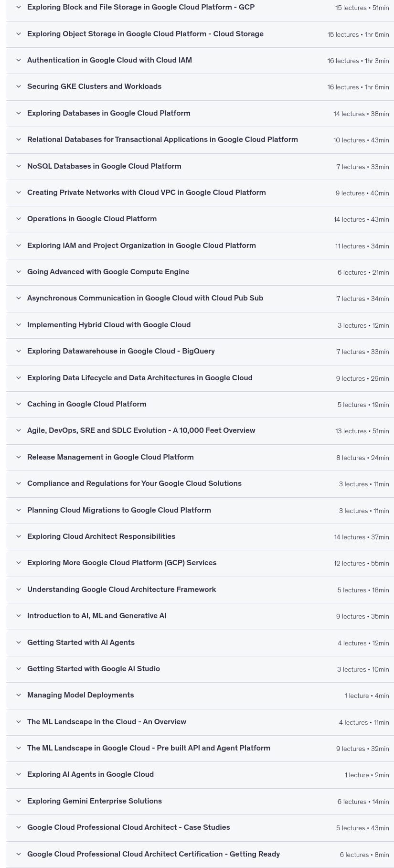Image resolution: width=394 pixels, height=868 pixels.
Task: Click '5 lectures • 18min' text
Action: pyautogui.click(x=363, y=590)
